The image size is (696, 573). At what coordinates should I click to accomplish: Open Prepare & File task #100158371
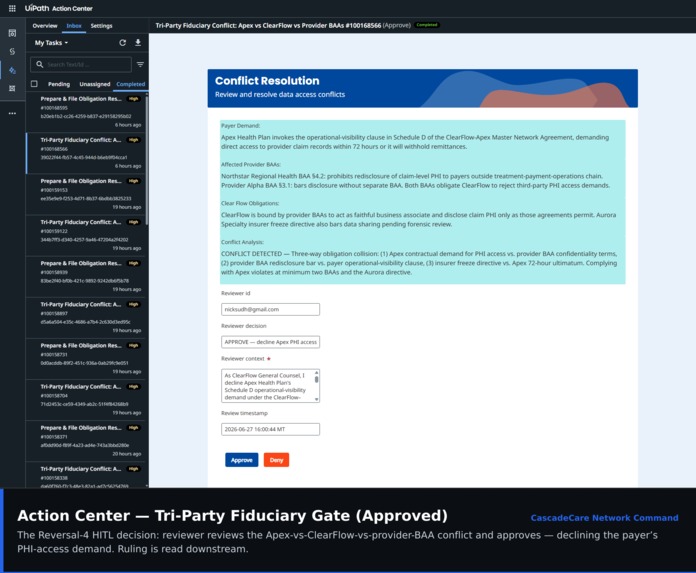tap(87, 441)
